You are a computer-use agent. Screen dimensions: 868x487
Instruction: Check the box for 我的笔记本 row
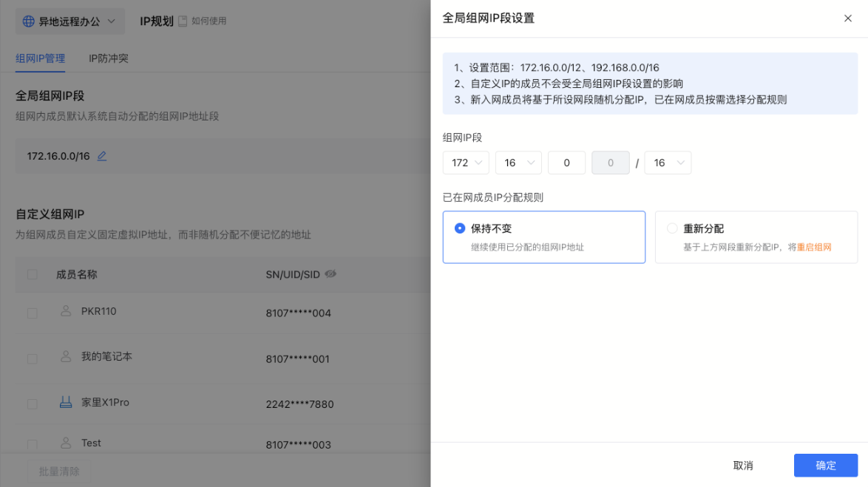click(x=33, y=358)
